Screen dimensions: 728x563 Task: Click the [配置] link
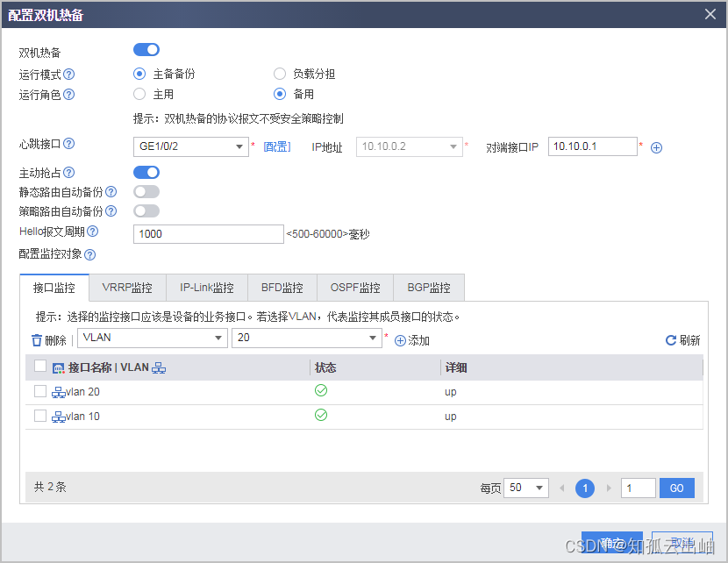(x=277, y=147)
